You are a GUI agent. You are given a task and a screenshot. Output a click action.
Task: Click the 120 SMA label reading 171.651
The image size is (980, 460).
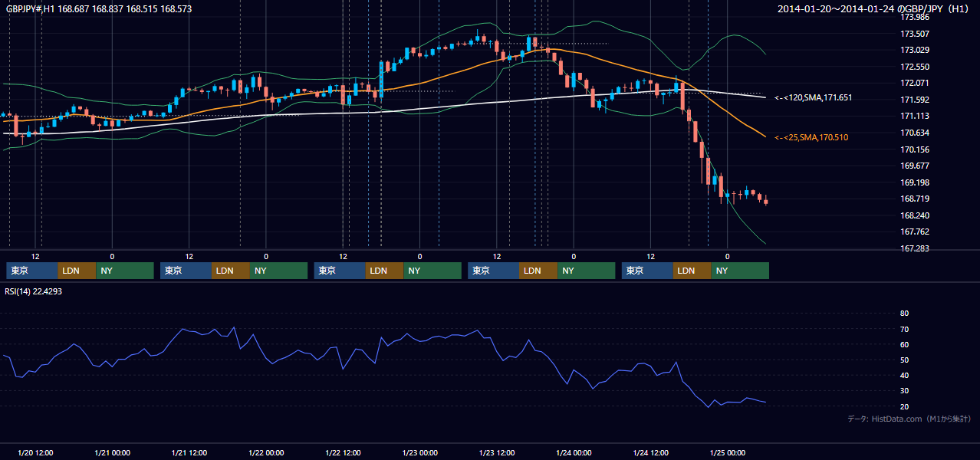pyautogui.click(x=813, y=98)
